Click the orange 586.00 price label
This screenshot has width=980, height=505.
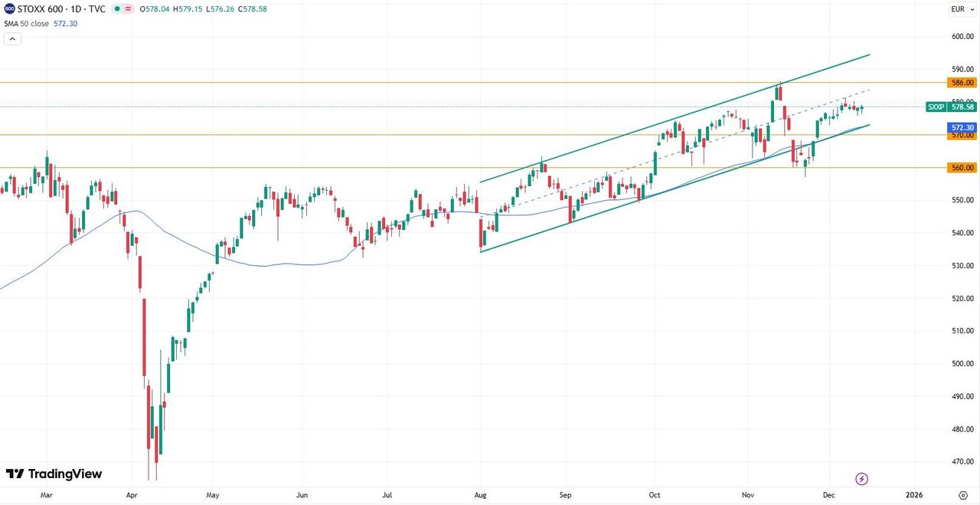click(x=962, y=82)
